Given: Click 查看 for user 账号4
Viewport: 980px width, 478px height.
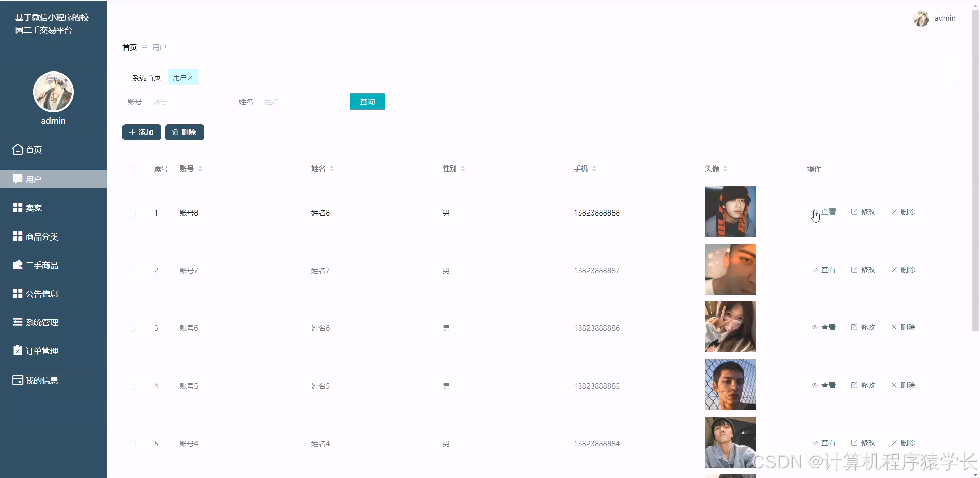Looking at the screenshot, I should [823, 443].
